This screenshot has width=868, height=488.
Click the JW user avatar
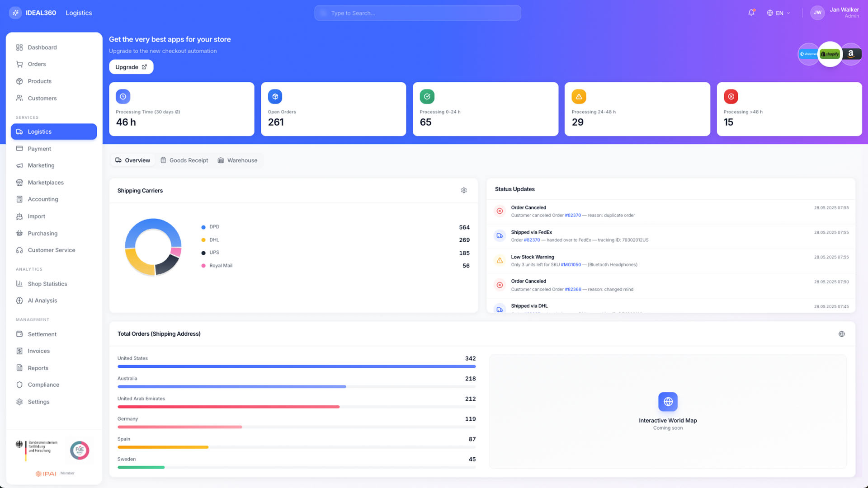point(817,13)
